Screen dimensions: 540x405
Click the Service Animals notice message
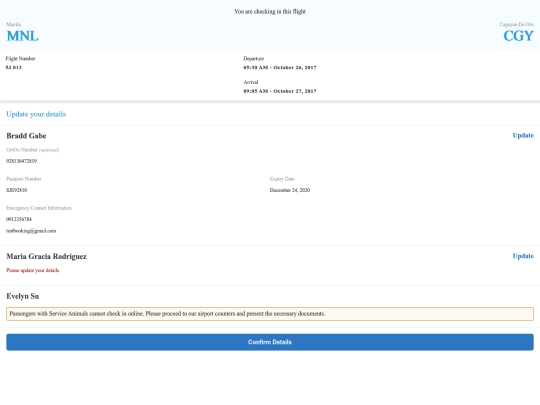pos(270,314)
